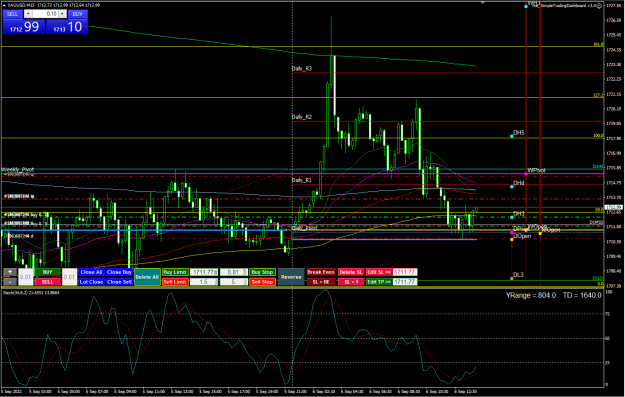625x397 pixels.
Task: Click the minus button in dashboard
Action: (10, 282)
